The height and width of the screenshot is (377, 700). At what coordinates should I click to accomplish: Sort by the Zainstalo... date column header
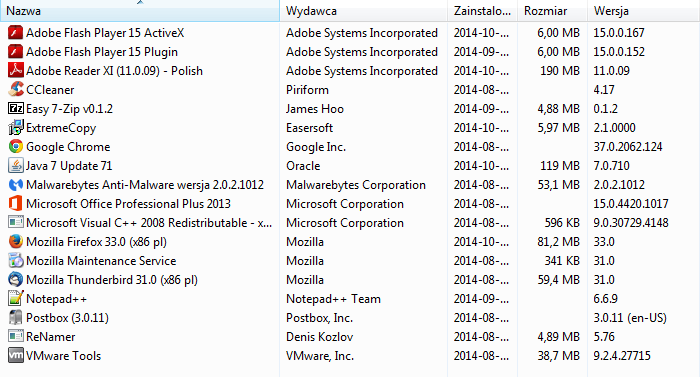pos(483,11)
